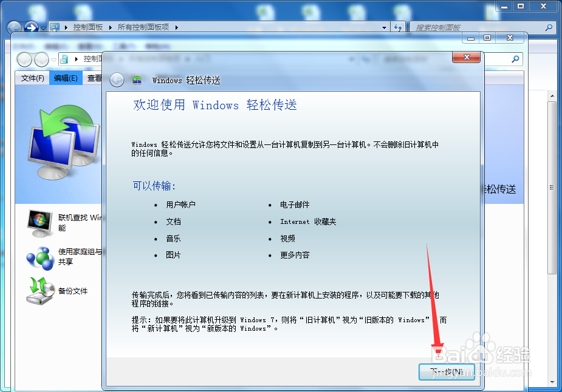
Task: Click the 文档 list item
Action: (174, 221)
